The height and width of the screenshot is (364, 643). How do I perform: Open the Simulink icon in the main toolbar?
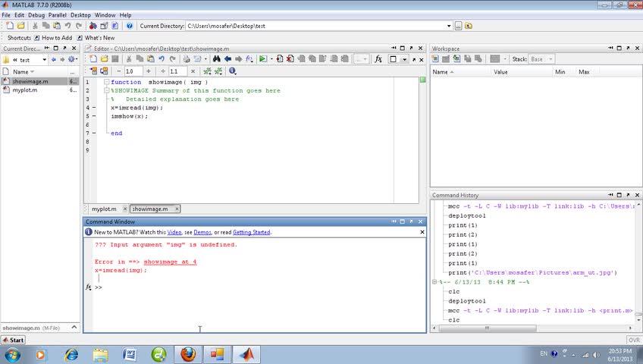pyautogui.click(x=93, y=26)
